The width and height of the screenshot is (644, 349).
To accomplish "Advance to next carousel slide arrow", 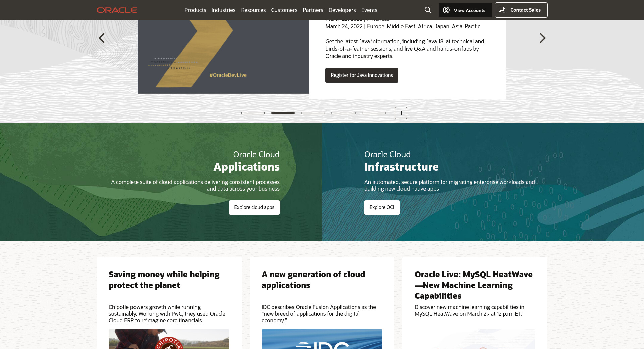I will pos(542,38).
